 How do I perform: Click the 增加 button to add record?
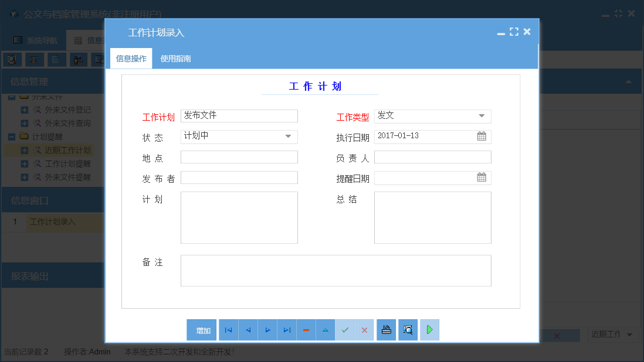(x=201, y=330)
